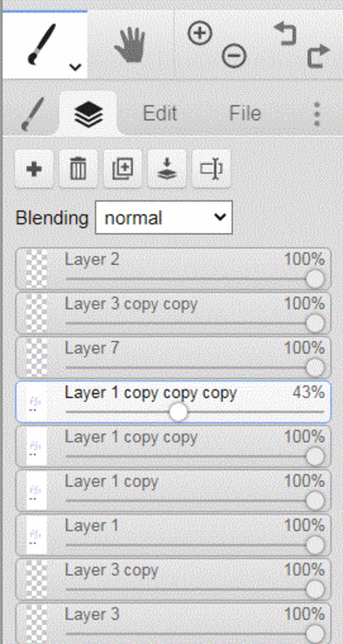The image size is (343, 644).
Task: Open the Blending mode dropdown
Action: click(164, 218)
